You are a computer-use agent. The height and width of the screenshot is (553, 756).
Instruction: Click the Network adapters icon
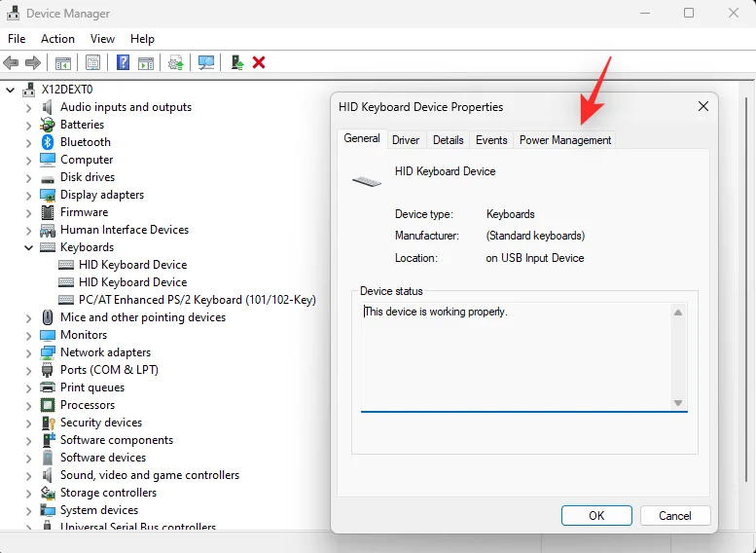pyautogui.click(x=48, y=352)
